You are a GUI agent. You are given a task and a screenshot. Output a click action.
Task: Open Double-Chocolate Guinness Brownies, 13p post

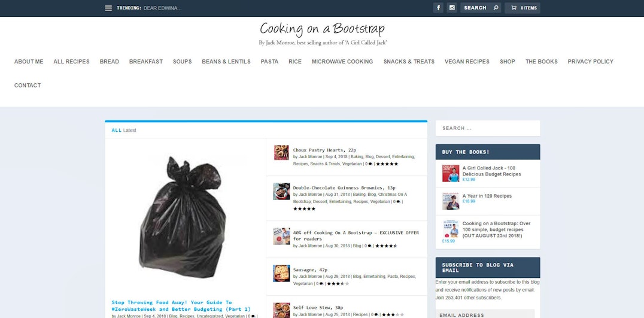point(344,188)
